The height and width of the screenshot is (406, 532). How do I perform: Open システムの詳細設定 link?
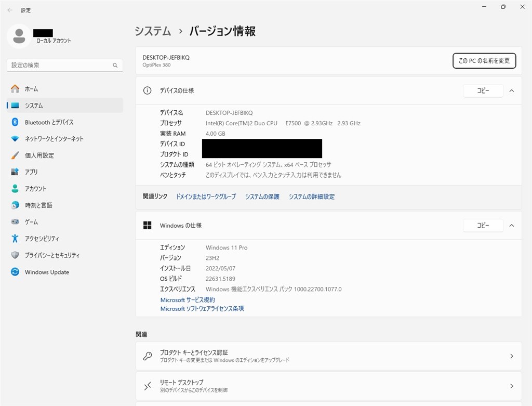pos(312,197)
